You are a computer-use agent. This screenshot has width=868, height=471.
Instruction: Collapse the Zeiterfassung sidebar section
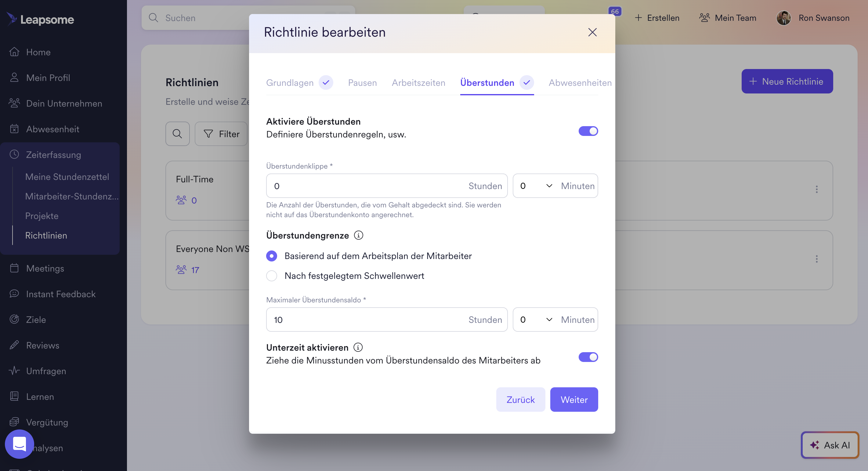tap(54, 155)
